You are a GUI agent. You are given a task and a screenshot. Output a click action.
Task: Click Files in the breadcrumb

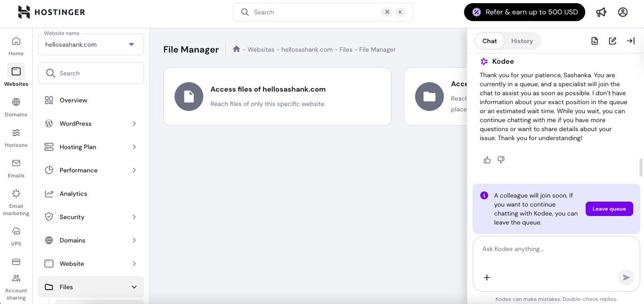[x=346, y=49]
